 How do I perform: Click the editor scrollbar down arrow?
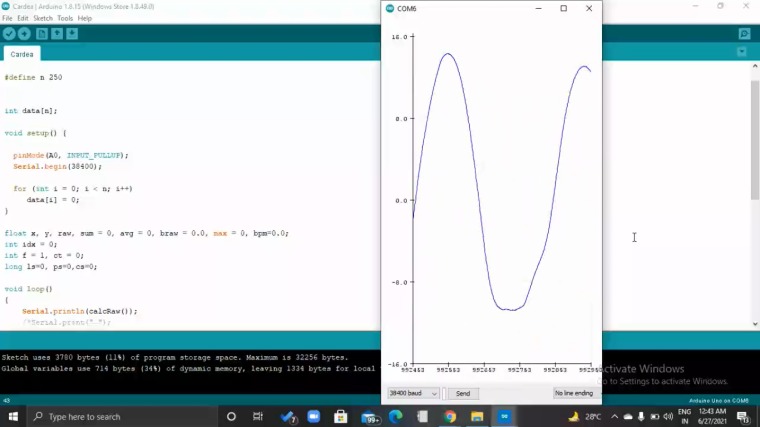click(x=755, y=324)
